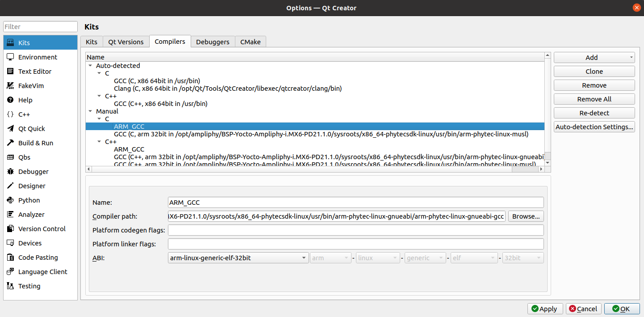Image resolution: width=644 pixels, height=317 pixels.
Task: Click the Platform linker flags field
Action: pos(356,244)
